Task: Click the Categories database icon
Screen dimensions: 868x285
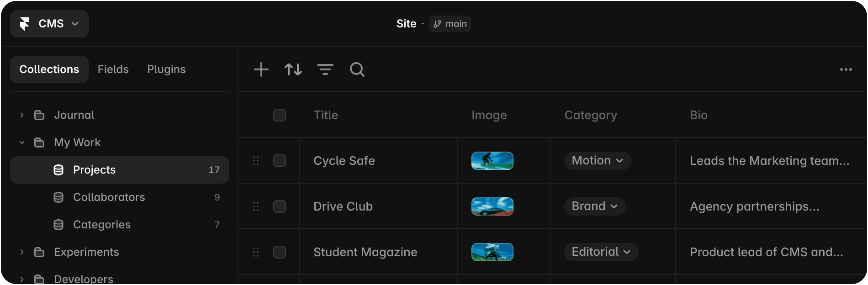Action: click(x=58, y=225)
